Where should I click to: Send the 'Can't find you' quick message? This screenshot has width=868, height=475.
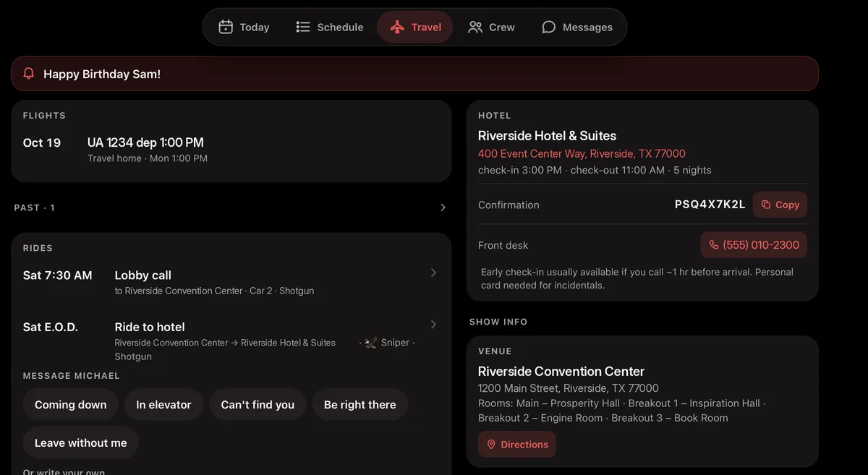pos(258,405)
